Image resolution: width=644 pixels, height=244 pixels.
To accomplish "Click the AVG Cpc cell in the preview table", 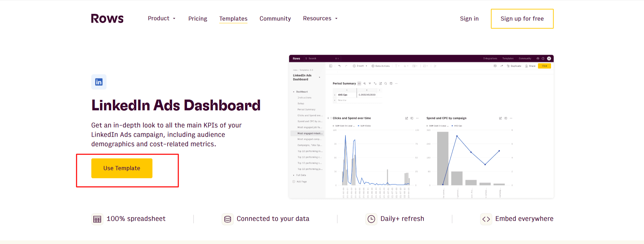I will tap(347, 95).
